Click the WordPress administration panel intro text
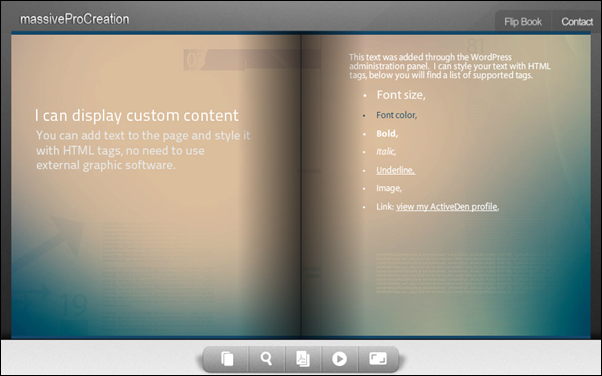Image resolution: width=602 pixels, height=376 pixels. click(450, 66)
